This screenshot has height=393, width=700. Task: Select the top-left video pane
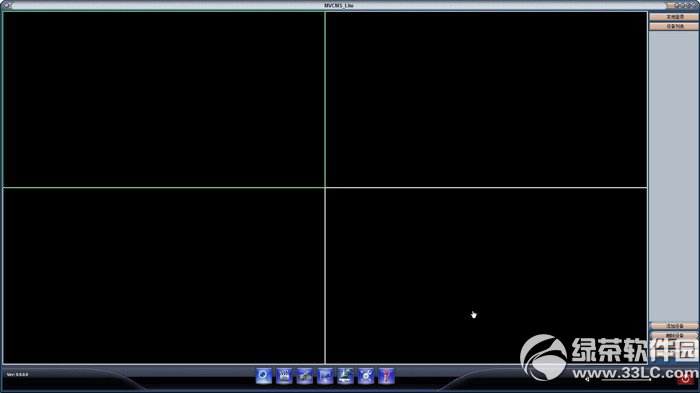pos(164,99)
